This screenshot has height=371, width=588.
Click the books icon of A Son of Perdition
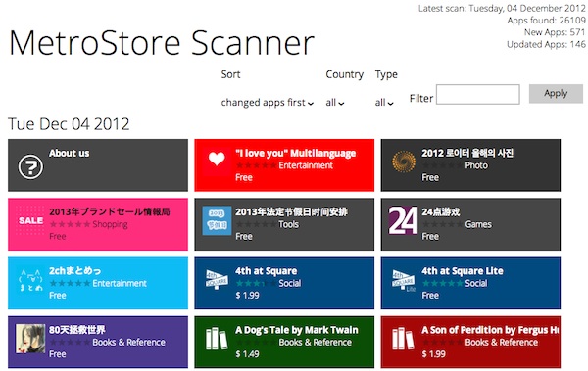(x=403, y=339)
